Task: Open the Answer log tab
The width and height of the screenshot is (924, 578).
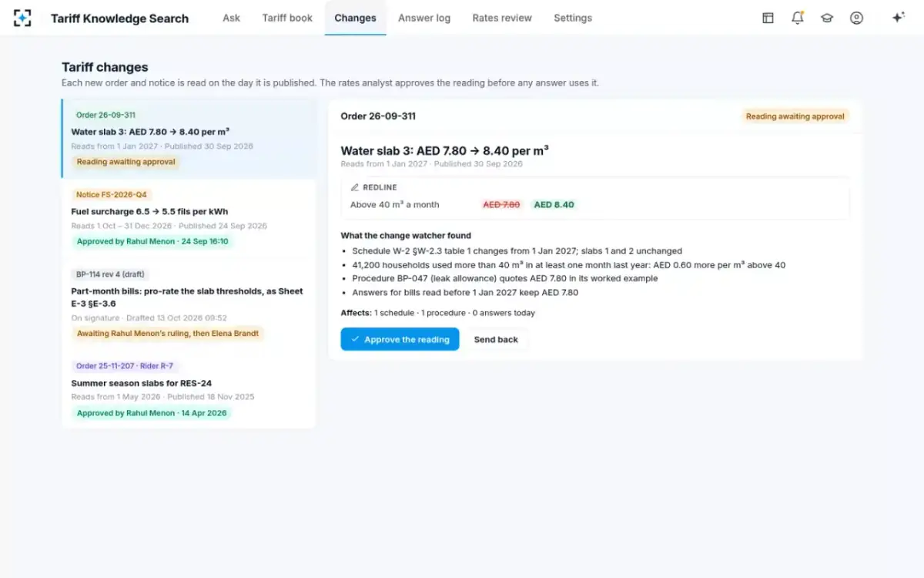Action: tap(424, 18)
